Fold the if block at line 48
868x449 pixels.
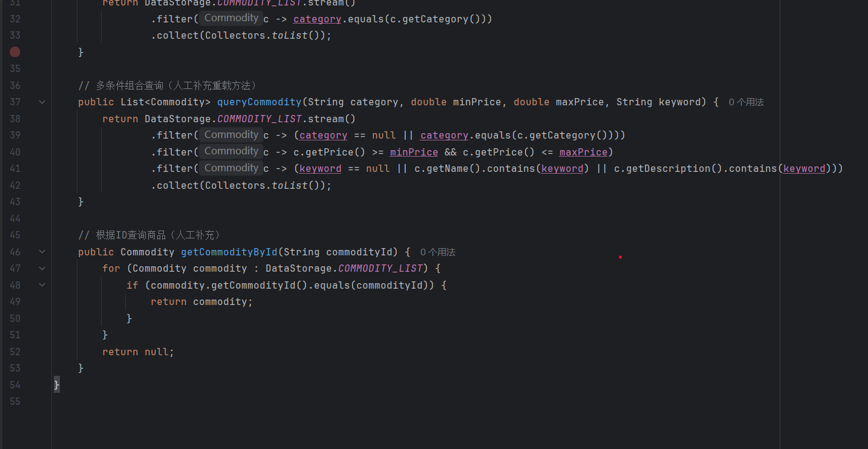click(42, 284)
